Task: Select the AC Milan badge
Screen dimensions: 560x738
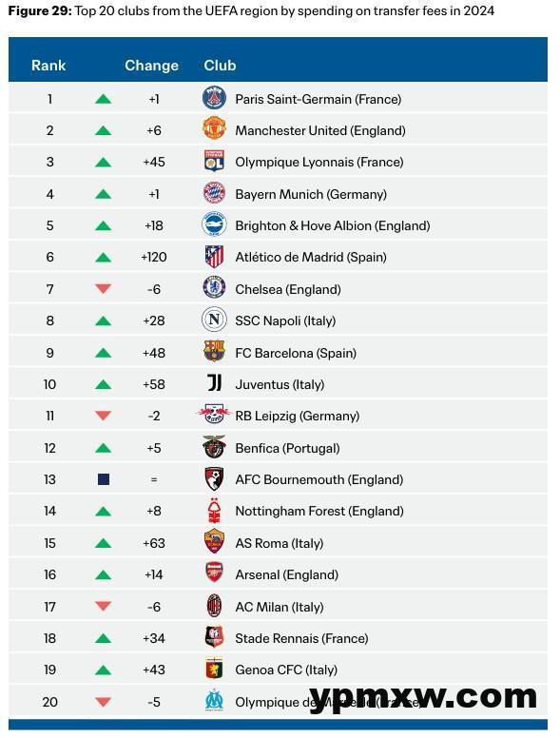Action: click(215, 606)
